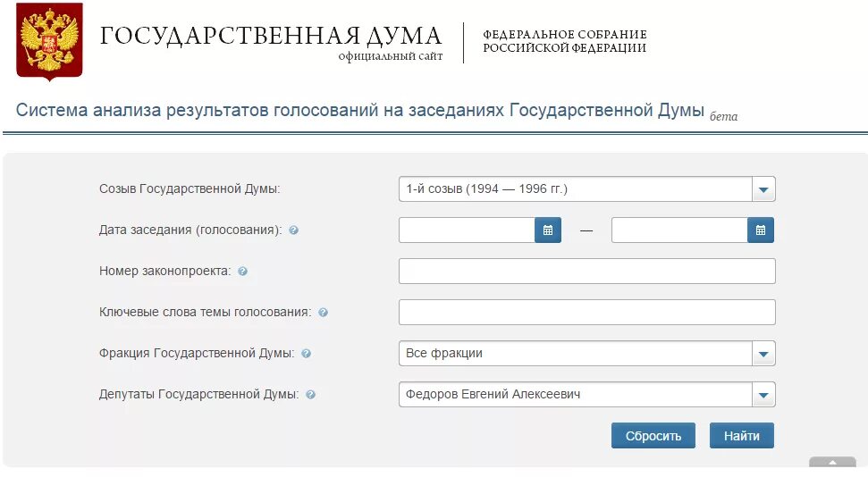The width and height of the screenshot is (868, 477).
Task: Click help icon beside Ключевые слова темы голосования
Action: (324, 313)
